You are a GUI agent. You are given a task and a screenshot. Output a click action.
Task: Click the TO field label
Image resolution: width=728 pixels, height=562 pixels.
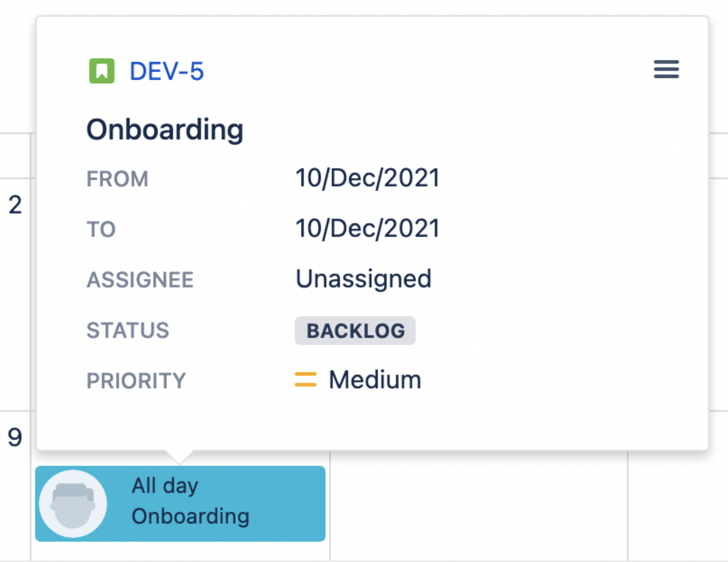101,230
